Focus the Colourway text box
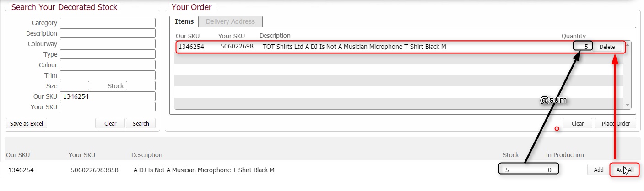Screen dimensions: 644x191 108,44
